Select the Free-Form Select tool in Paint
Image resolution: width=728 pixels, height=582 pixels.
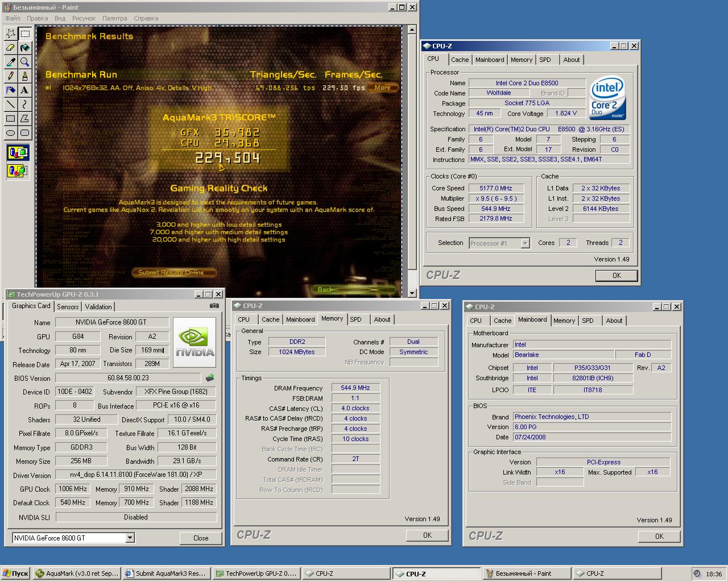pos(11,34)
